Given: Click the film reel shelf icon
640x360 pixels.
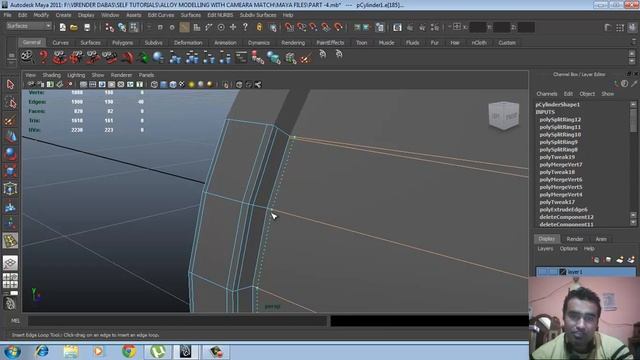Looking at the screenshot, I should (x=27, y=57).
